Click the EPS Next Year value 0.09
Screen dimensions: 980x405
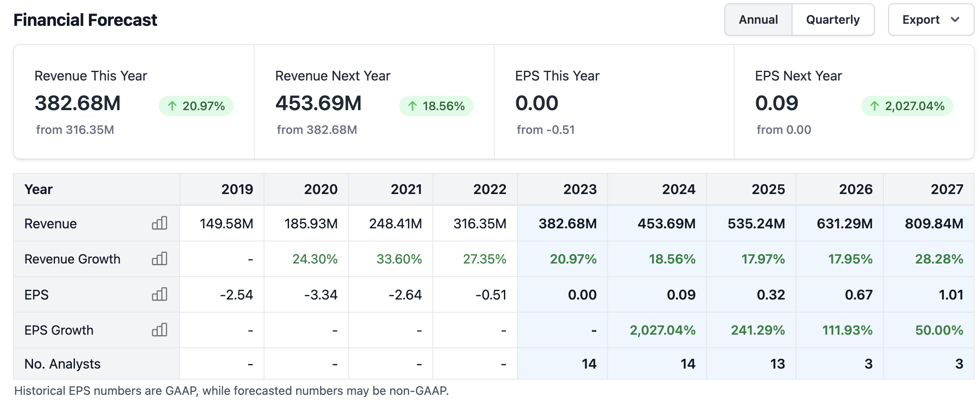776,103
